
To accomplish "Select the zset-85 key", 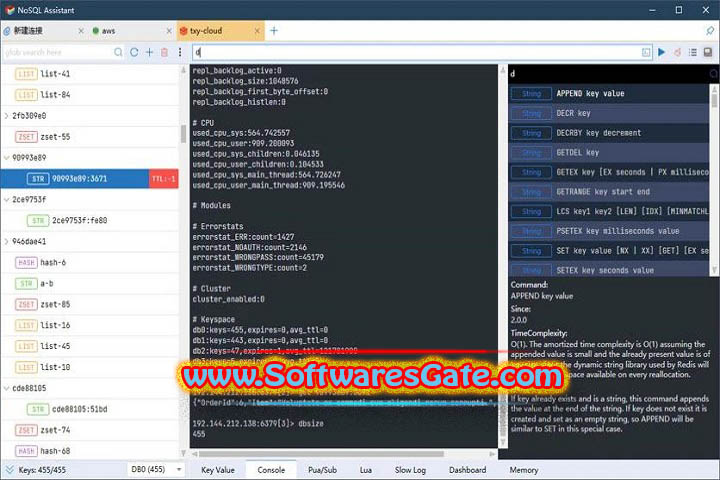I will 90,304.
